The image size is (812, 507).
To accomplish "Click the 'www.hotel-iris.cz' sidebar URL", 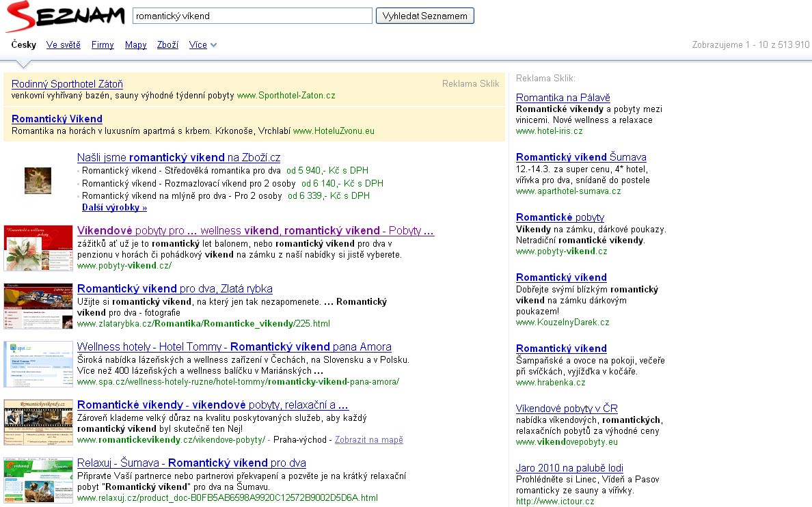I will (549, 131).
